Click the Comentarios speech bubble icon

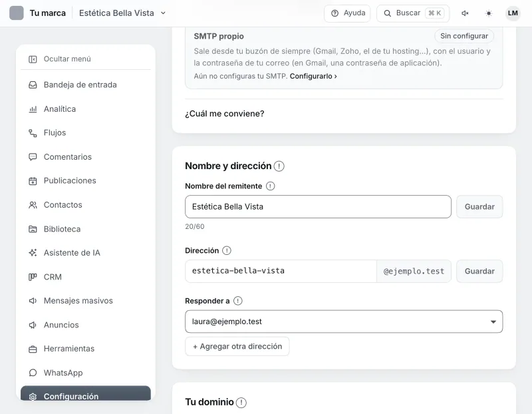pos(33,157)
